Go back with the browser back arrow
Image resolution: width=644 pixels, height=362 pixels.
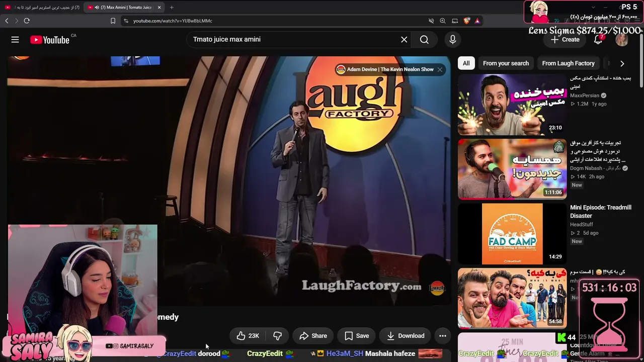[7, 21]
